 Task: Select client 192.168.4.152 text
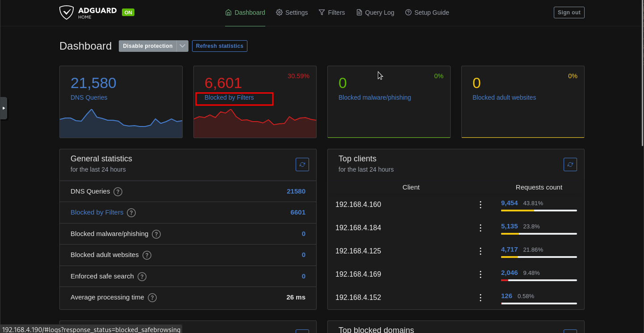coord(358,298)
